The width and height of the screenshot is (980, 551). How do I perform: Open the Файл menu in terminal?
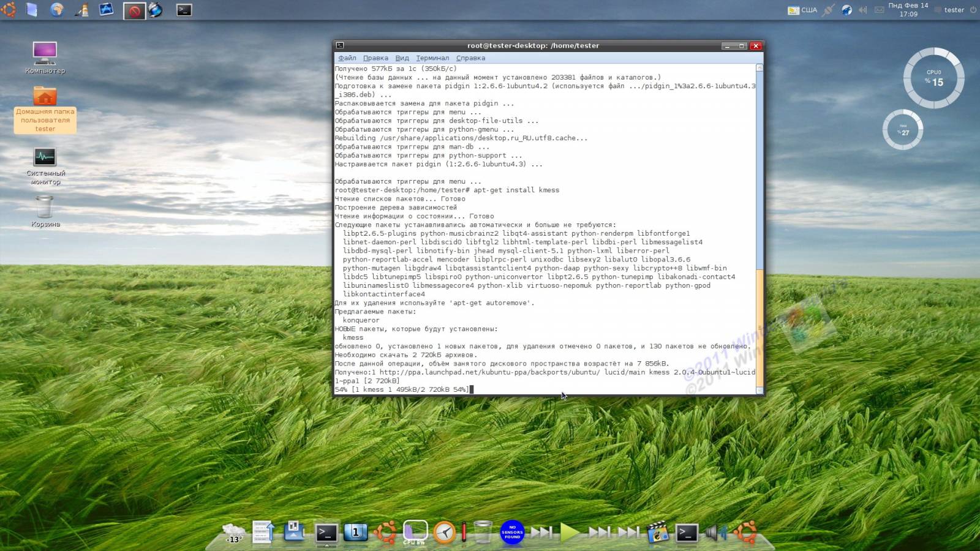point(347,58)
